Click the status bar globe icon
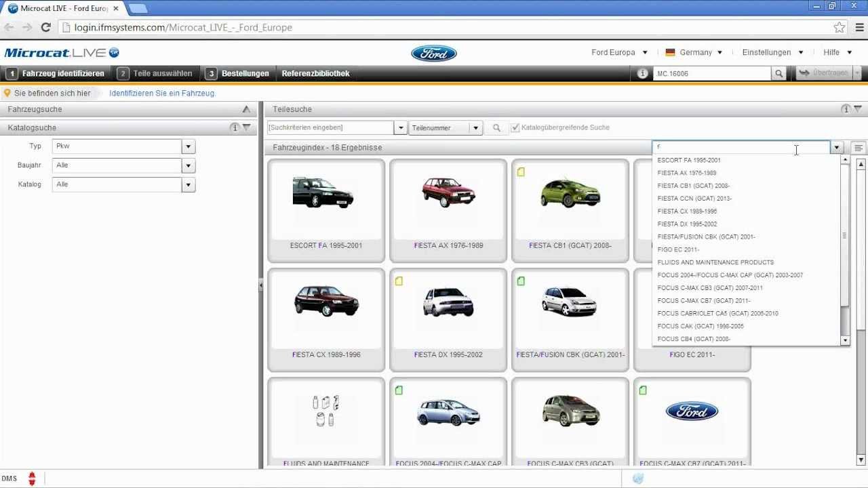 point(637,479)
